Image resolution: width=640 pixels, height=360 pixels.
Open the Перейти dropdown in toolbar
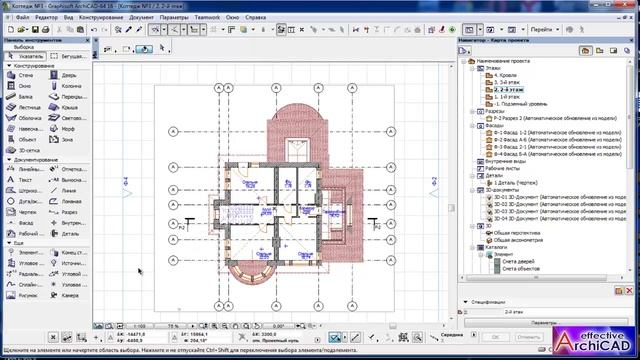click(544, 29)
